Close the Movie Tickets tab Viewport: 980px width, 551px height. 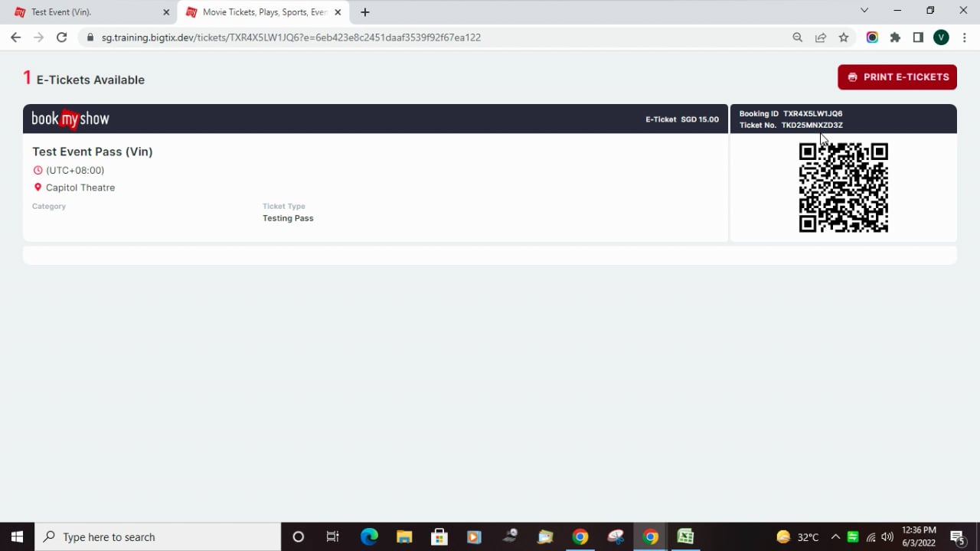338,12
